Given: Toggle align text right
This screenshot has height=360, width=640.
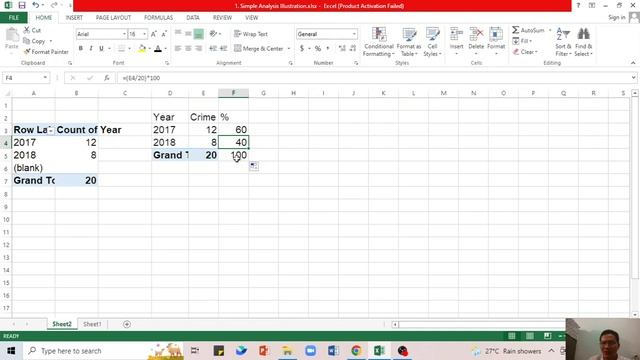Looking at the screenshot, I should pos(198,49).
